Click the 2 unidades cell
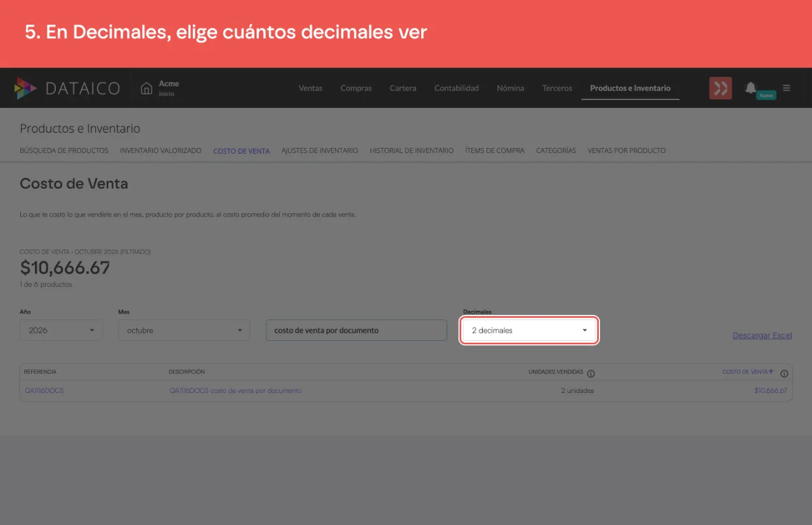This screenshot has height=525, width=812. (577, 390)
